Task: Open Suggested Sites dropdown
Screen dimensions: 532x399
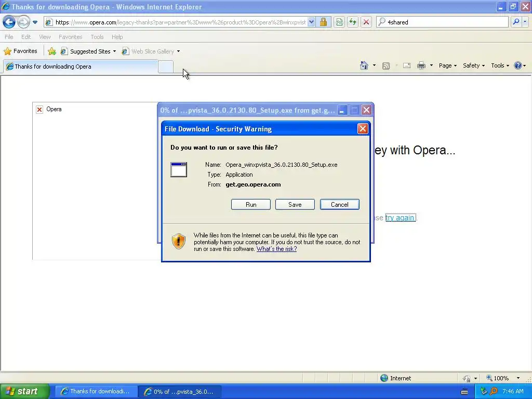Action: point(88,51)
